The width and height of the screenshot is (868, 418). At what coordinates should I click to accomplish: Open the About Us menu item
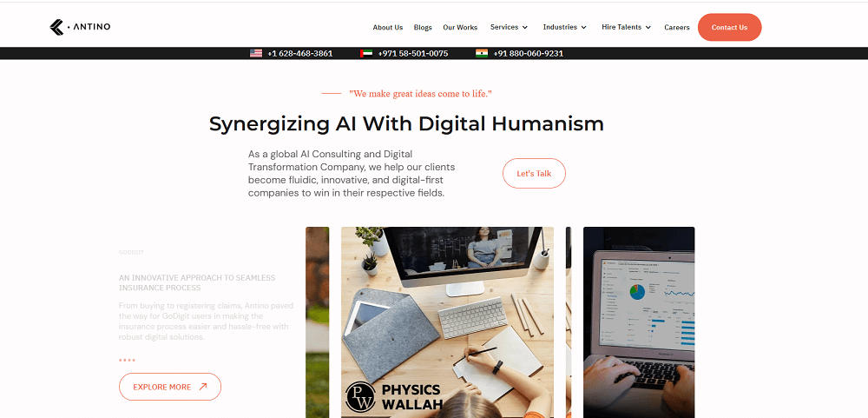click(387, 27)
